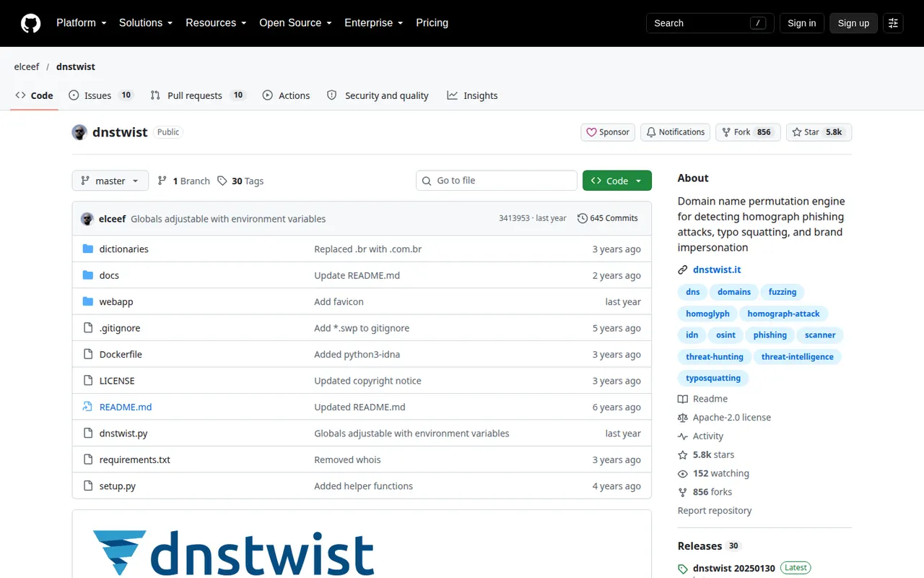Click the dnstwist logo image in the README
The width and height of the screenshot is (924, 578).
234,553
